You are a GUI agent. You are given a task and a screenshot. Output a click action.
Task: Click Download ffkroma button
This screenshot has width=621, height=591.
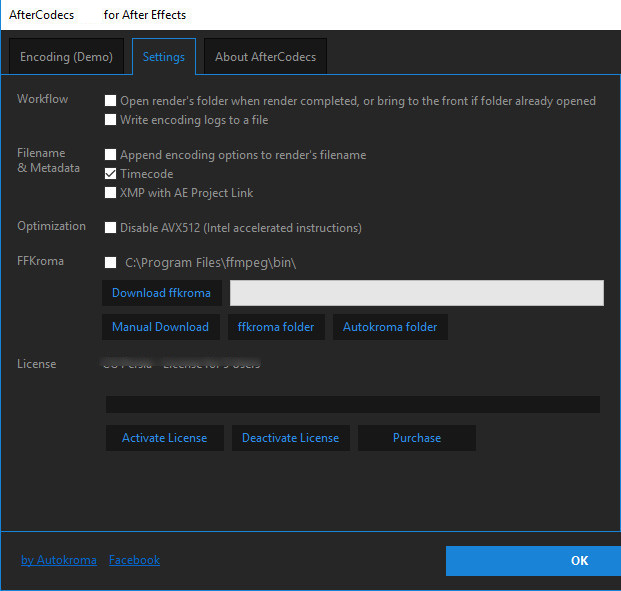(162, 293)
